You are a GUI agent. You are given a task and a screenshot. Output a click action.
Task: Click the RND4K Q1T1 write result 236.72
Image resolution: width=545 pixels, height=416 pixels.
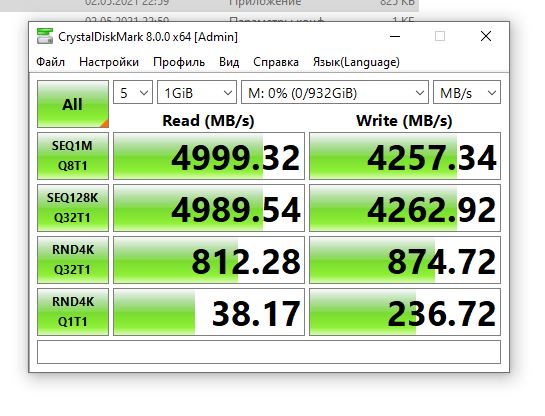[x=405, y=312]
